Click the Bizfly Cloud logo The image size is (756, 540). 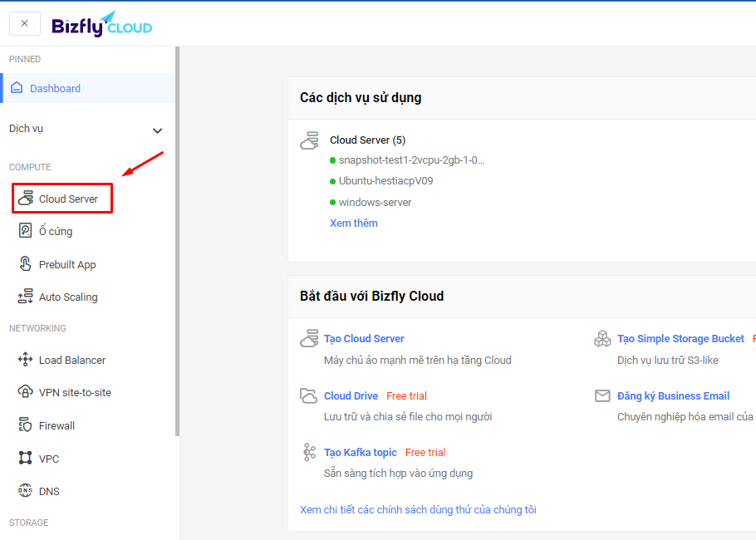point(101,24)
